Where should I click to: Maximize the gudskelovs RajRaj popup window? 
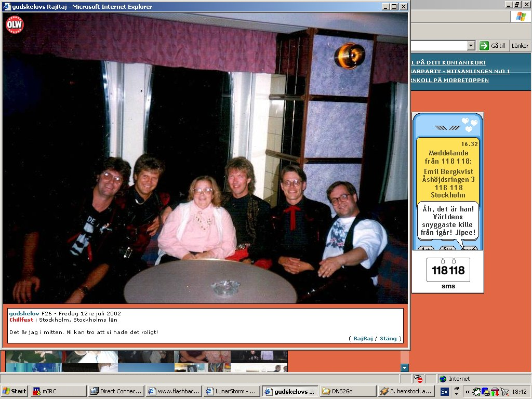point(394,6)
